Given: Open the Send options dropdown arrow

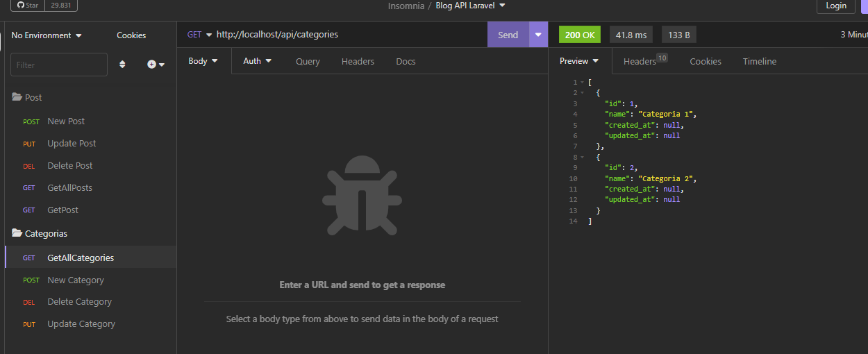Looking at the screenshot, I should [538, 35].
